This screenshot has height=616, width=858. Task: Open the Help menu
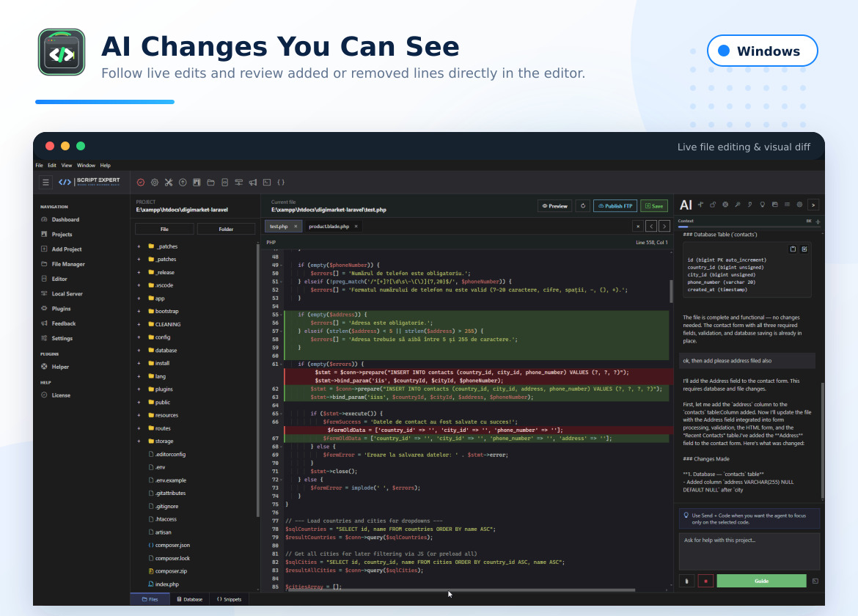[105, 165]
